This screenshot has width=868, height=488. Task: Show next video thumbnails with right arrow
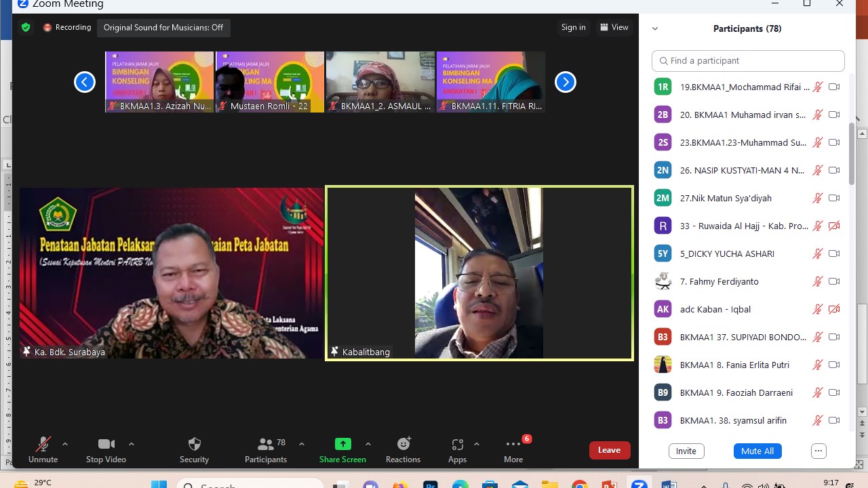(x=566, y=82)
